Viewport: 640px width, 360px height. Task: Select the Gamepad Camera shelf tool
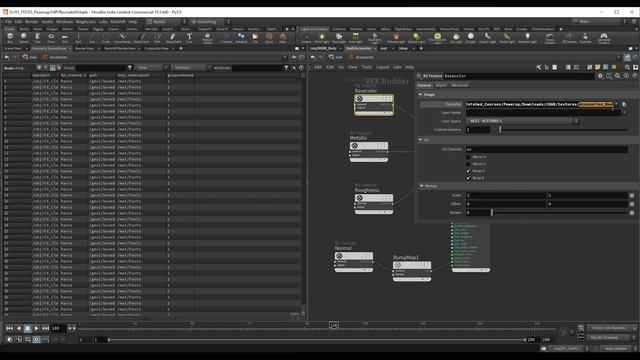pos(604,38)
